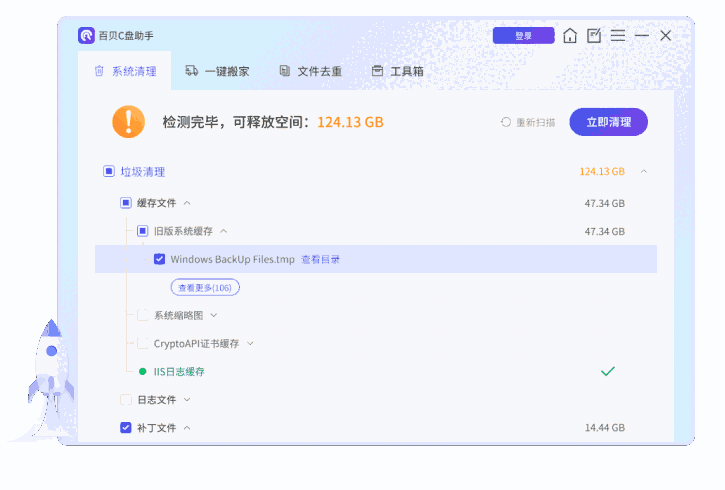Click the 124.13 GB releasable space value
The image size is (725, 490).
tap(350, 122)
